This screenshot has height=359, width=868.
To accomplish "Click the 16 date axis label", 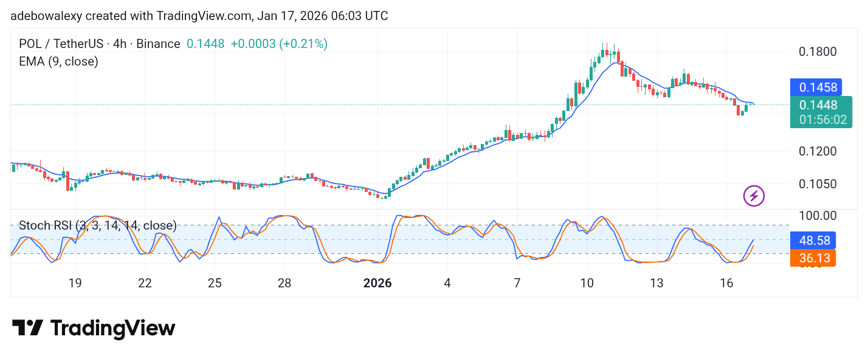I will coord(727,283).
